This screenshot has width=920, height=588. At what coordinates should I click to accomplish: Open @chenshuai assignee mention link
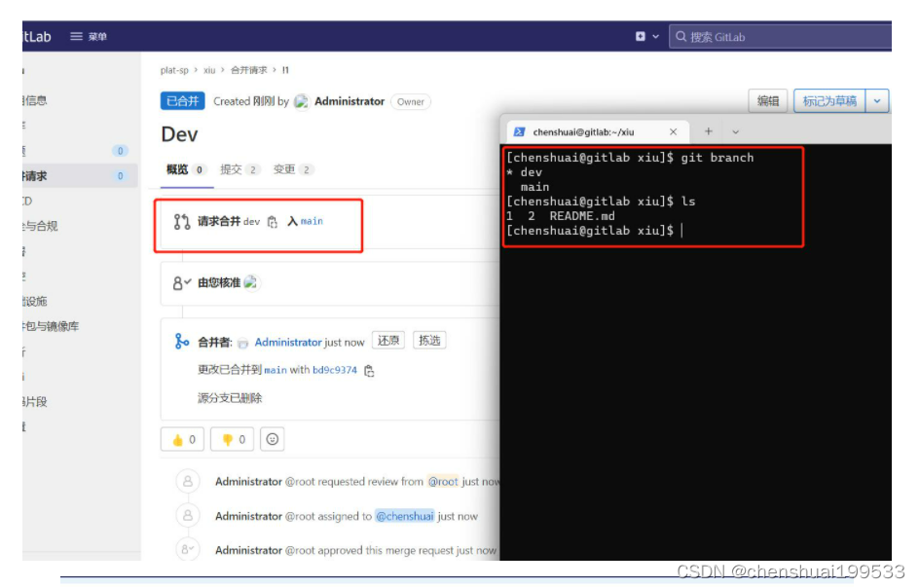(405, 516)
